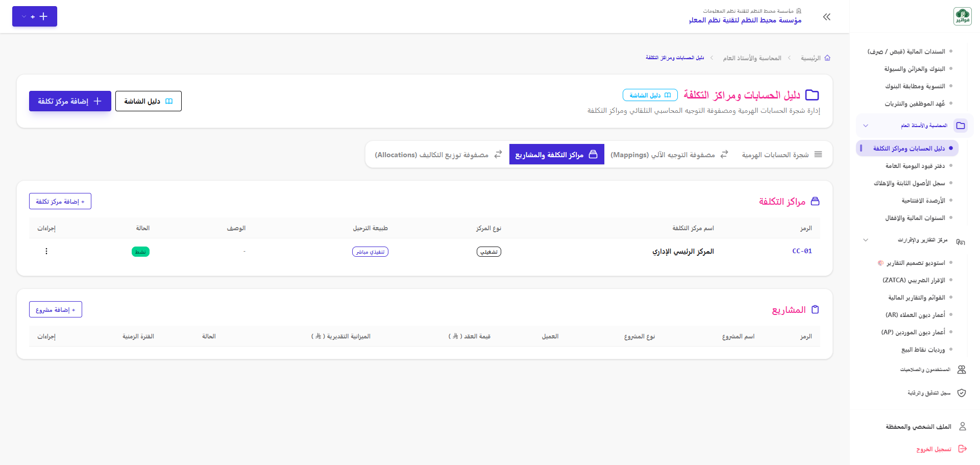Click the users and permissions icon
Screen dimensions: 980x465
(x=962, y=370)
